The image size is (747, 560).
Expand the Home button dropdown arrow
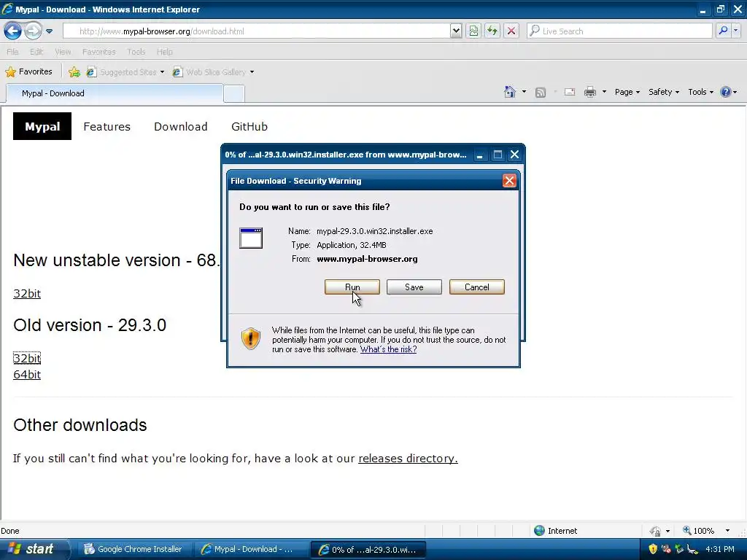coord(524,92)
